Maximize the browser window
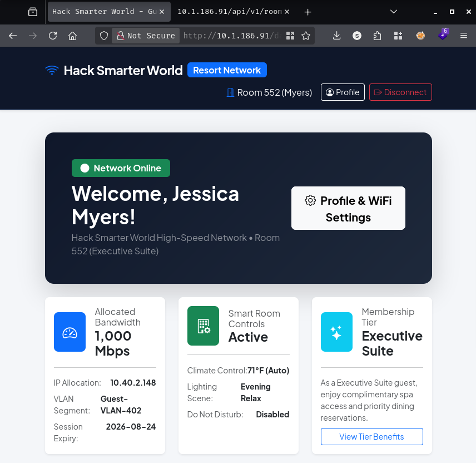 452,12
